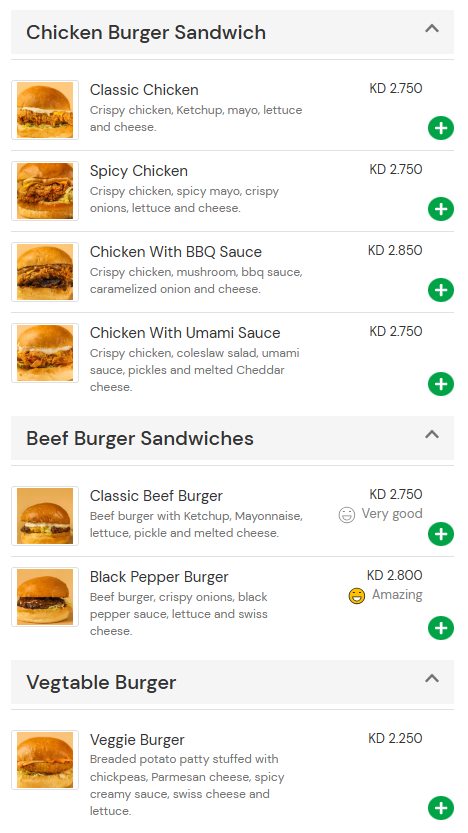Open the Classic Chicken burger thumbnail
468x833 pixels.
(x=45, y=110)
